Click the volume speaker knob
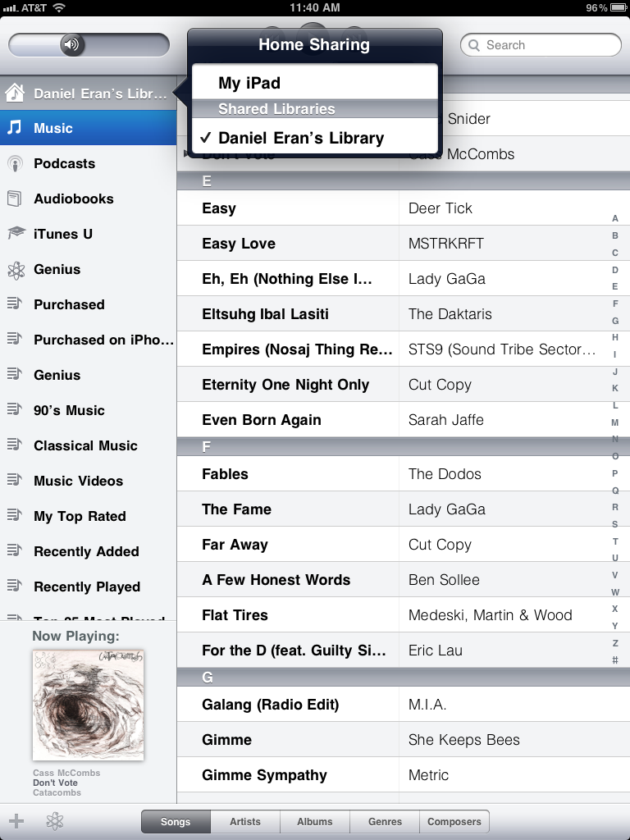This screenshot has width=630, height=840. click(x=72, y=44)
